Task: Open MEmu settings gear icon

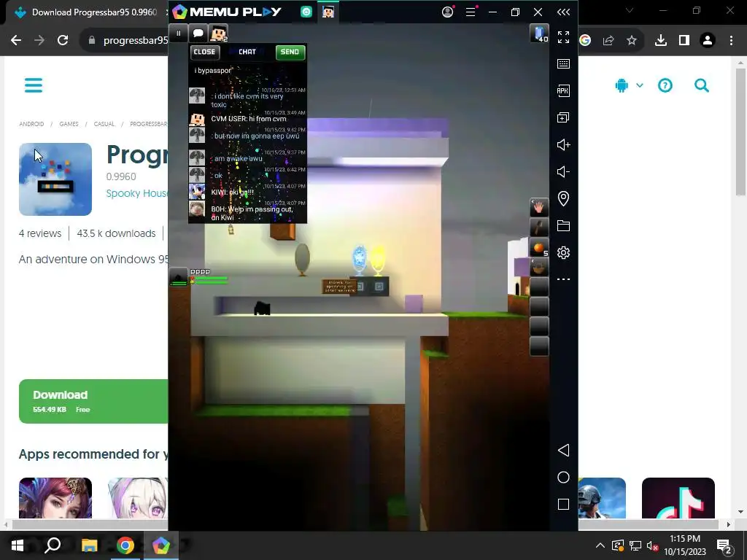Action: pos(563,252)
